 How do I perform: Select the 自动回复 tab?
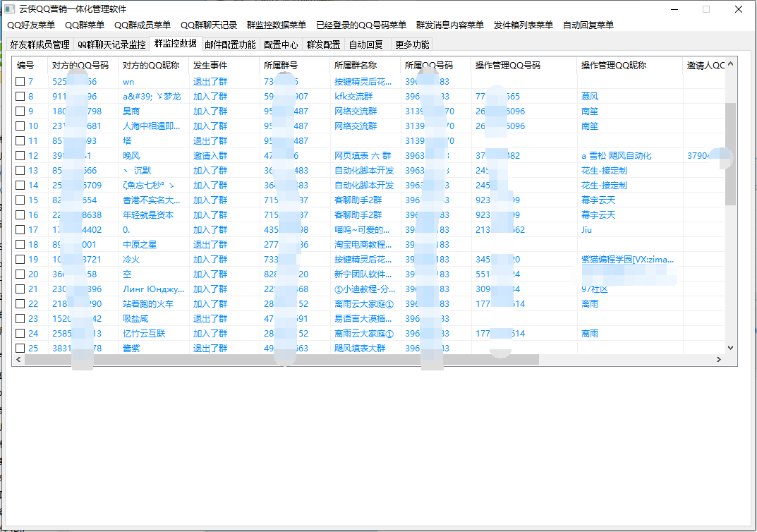click(x=366, y=44)
